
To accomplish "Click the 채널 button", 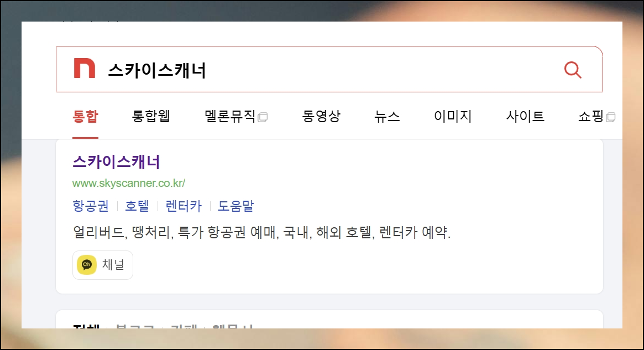I will tap(103, 265).
